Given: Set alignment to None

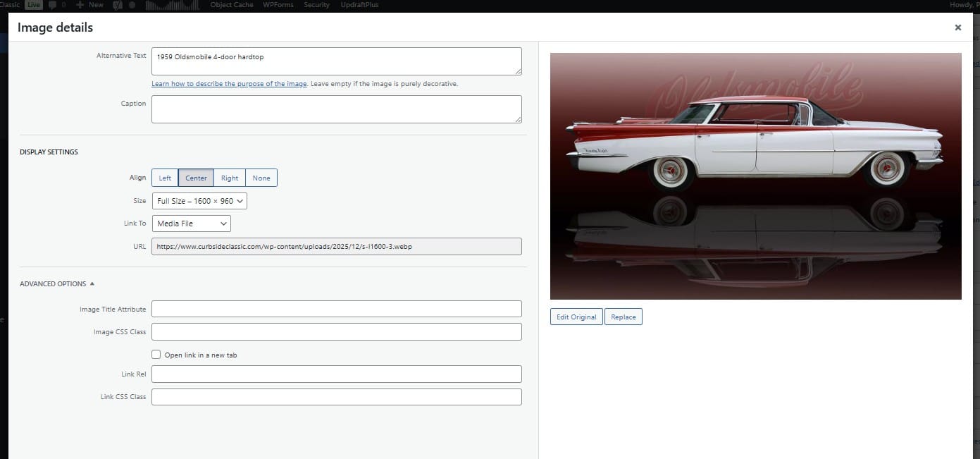Looking at the screenshot, I should click(x=261, y=178).
